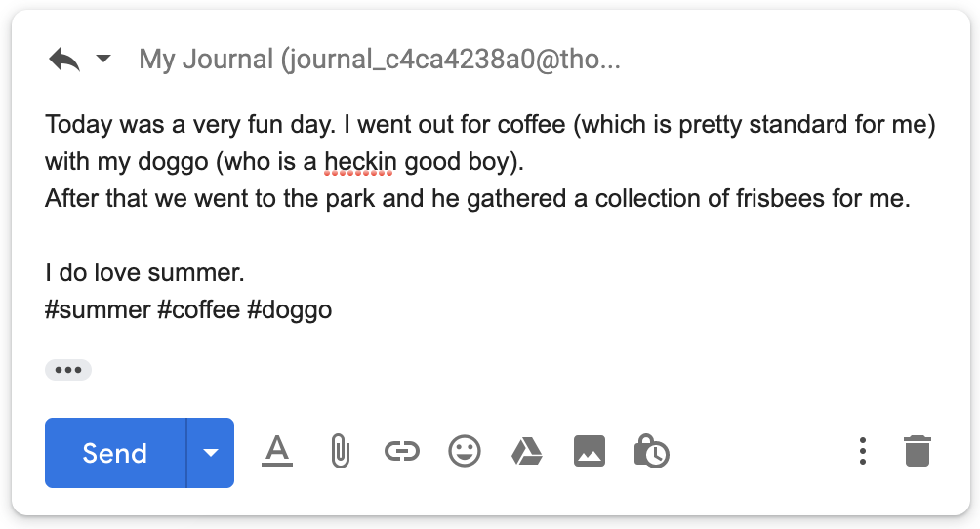Show trimmed content ellipsis button
The width and height of the screenshot is (980, 529).
68,370
